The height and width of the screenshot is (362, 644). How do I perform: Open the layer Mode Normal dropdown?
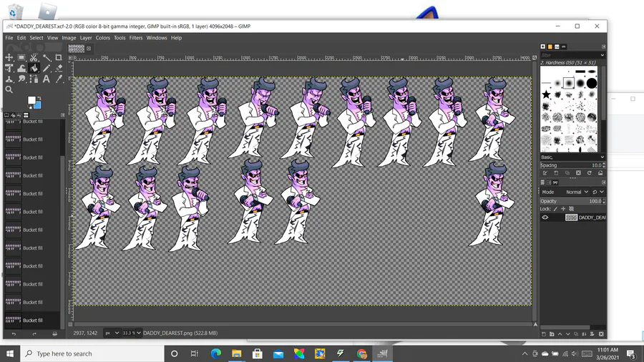pos(577,192)
